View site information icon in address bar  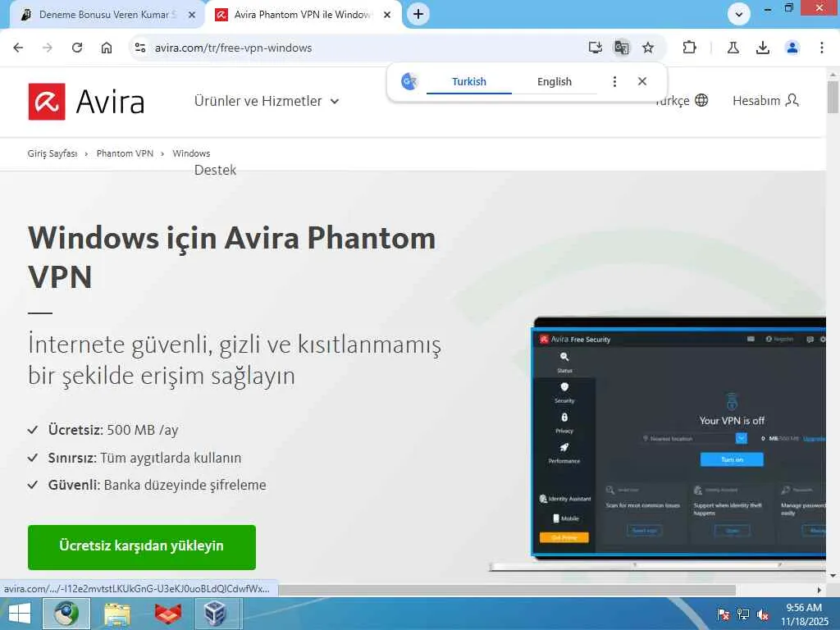[140, 48]
